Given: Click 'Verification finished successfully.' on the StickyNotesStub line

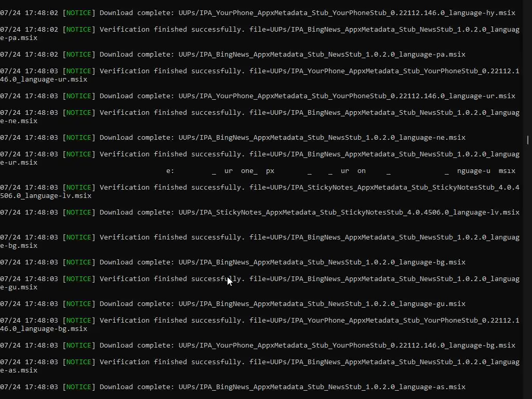Looking at the screenshot, I should pyautogui.click(x=172, y=187).
